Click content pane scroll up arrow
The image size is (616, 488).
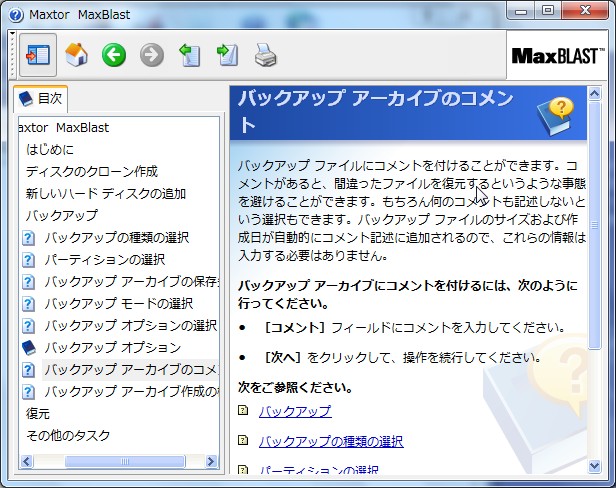tap(594, 94)
